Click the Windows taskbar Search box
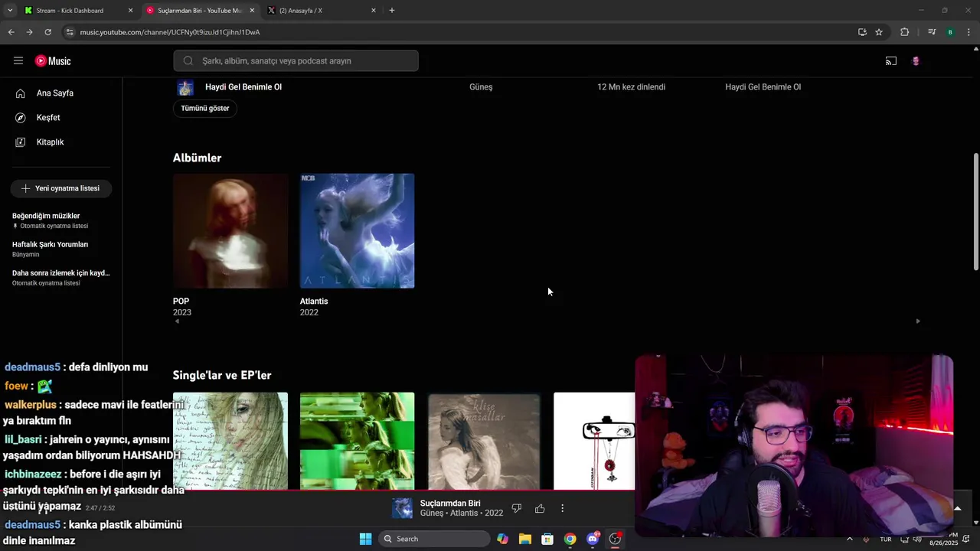980x551 pixels. pyautogui.click(x=434, y=539)
